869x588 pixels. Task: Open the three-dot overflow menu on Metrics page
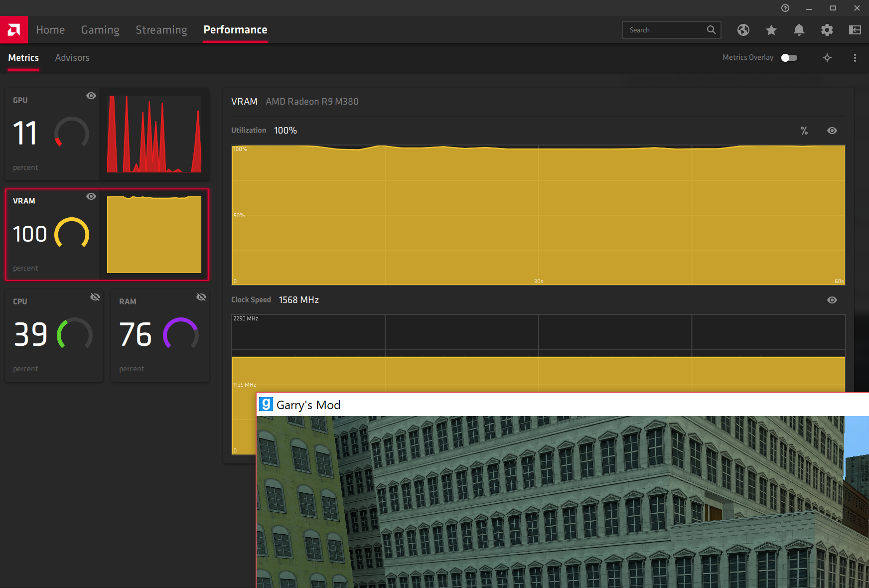855,58
